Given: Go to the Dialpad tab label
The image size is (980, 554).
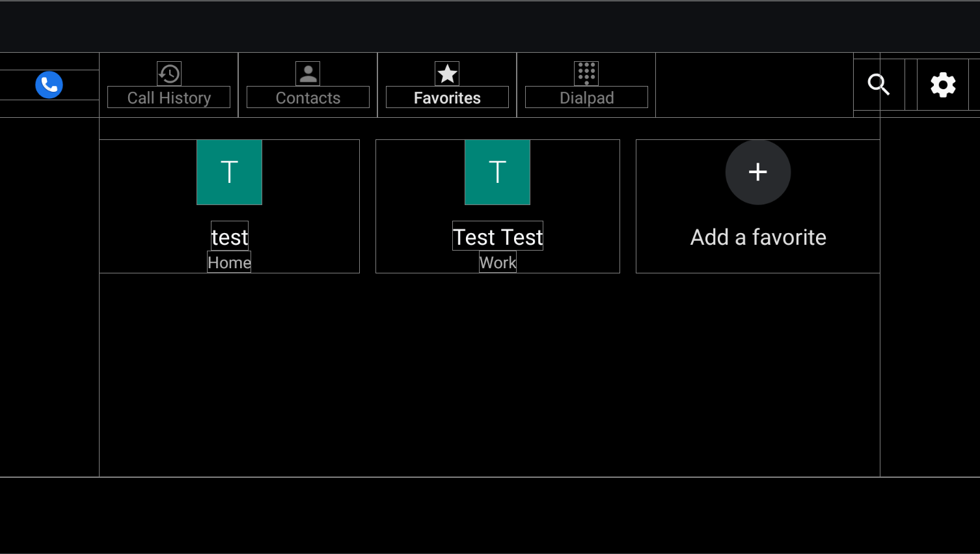Looking at the screenshot, I should [586, 98].
